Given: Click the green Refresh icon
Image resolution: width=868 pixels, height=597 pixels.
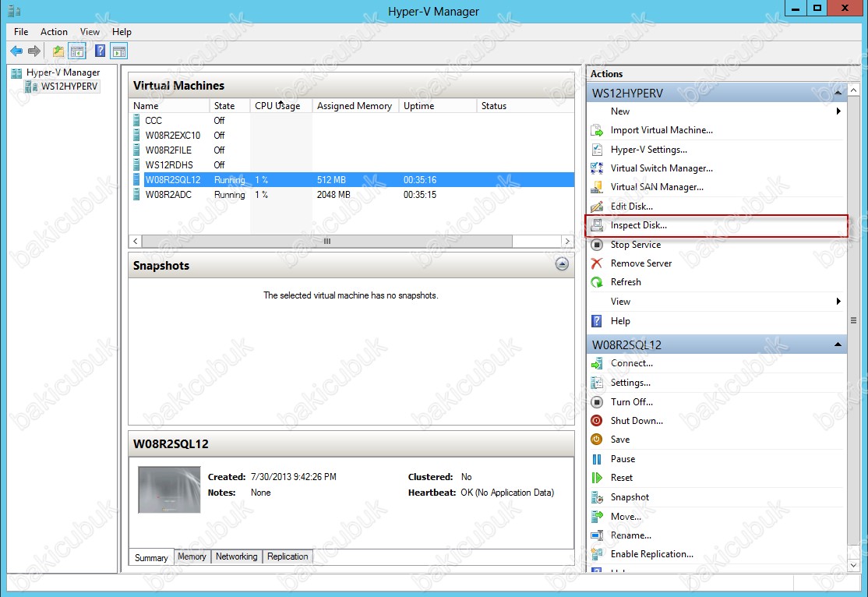Looking at the screenshot, I should [597, 282].
